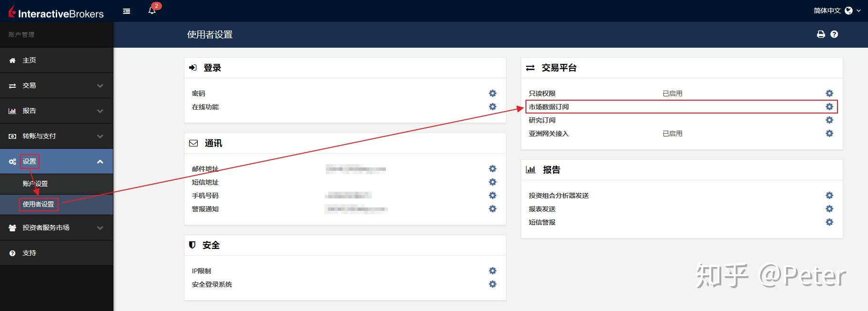
Task: Click the 在线功能 label
Action: [205, 107]
